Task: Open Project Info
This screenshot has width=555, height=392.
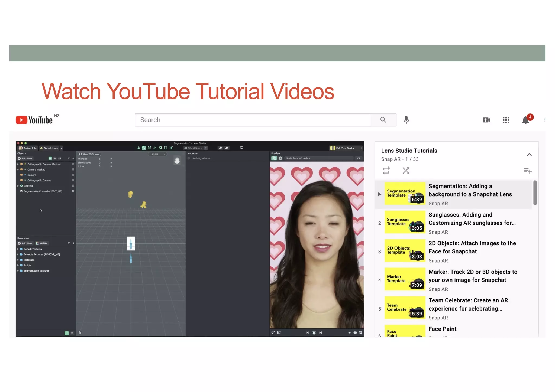Action: coord(27,148)
